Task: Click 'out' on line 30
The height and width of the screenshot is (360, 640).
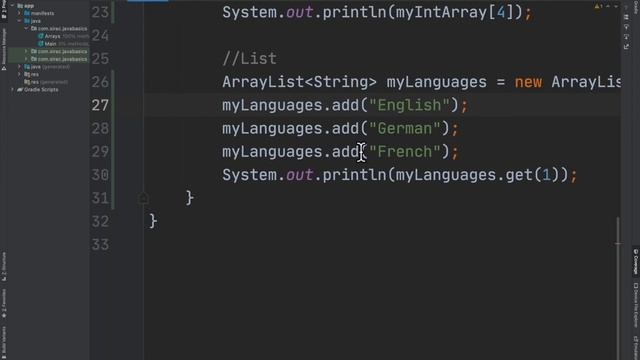Action: 299,176
